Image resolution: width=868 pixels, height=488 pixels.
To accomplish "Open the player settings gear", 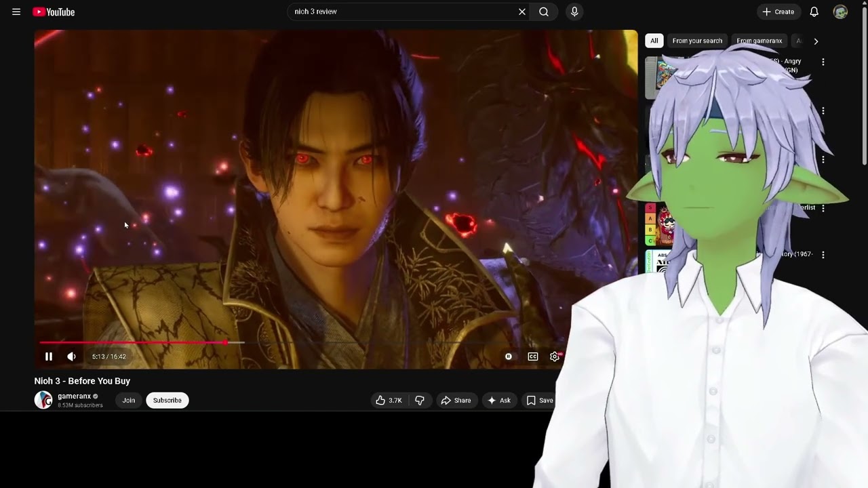I will tap(555, 357).
